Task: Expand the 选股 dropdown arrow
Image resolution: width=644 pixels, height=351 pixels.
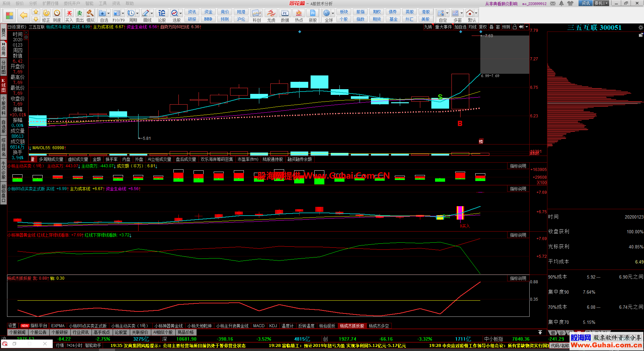Action: (181, 13)
